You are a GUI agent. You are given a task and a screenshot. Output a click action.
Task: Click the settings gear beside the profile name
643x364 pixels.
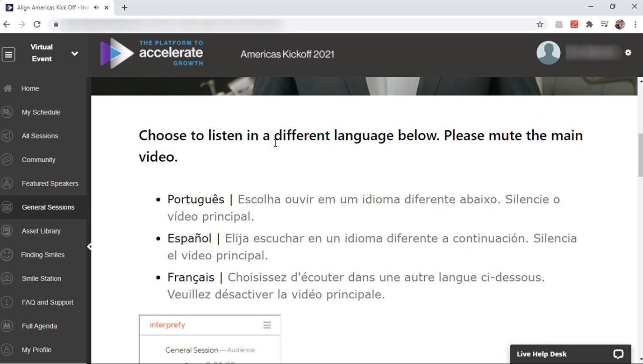point(628,52)
